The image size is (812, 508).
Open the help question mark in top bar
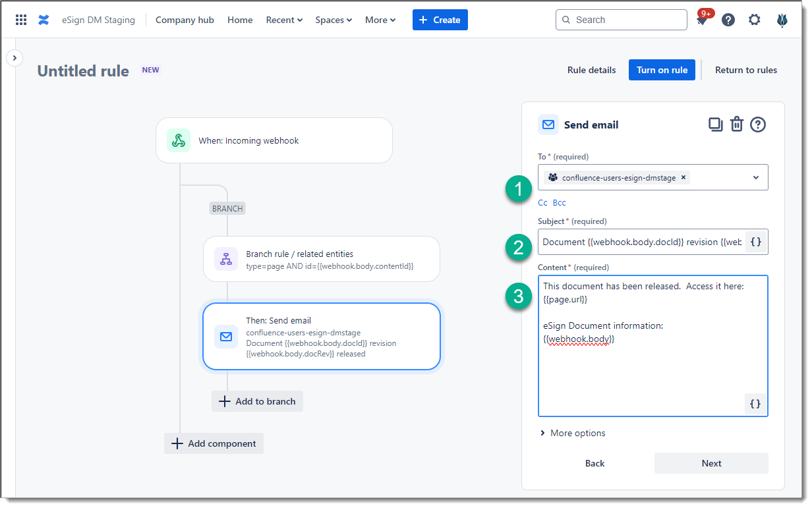click(728, 20)
